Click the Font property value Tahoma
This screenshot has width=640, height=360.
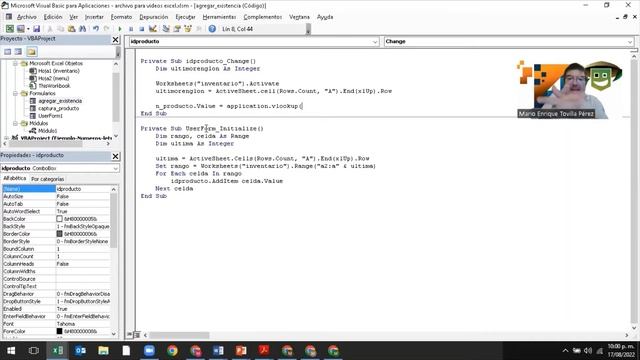[x=83, y=324]
